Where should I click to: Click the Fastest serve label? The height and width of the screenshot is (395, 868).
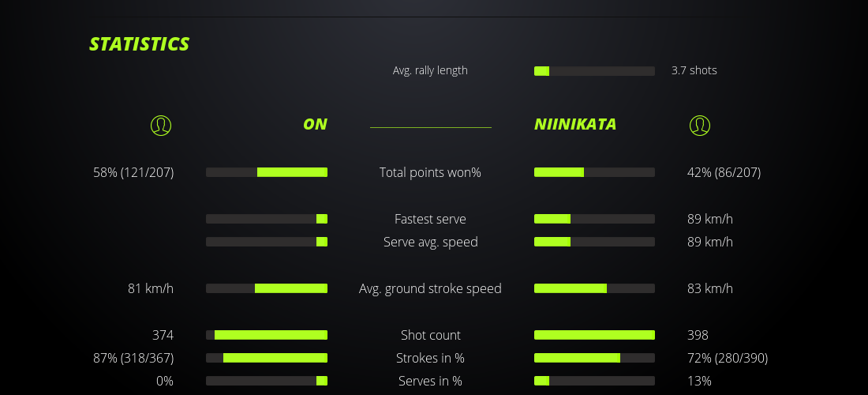(x=430, y=219)
